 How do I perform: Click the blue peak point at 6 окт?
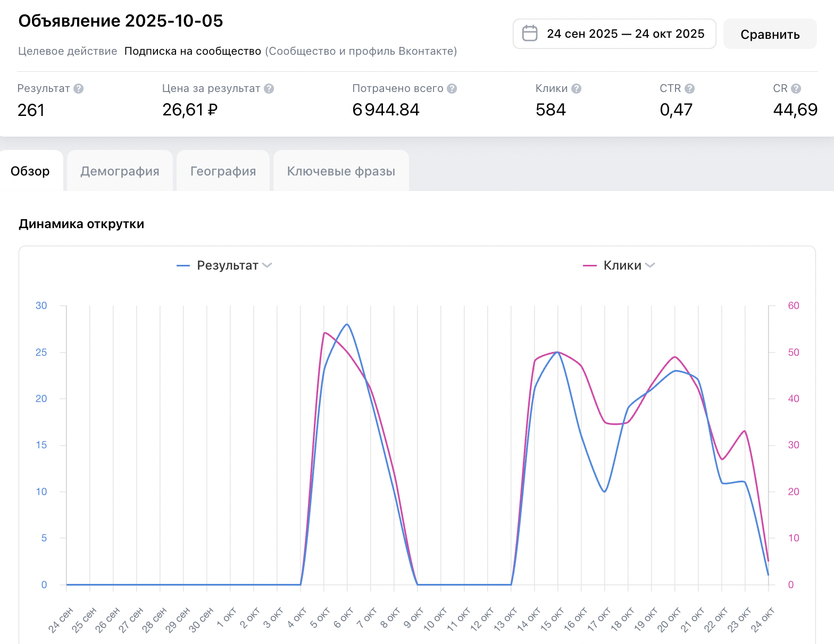(x=347, y=324)
